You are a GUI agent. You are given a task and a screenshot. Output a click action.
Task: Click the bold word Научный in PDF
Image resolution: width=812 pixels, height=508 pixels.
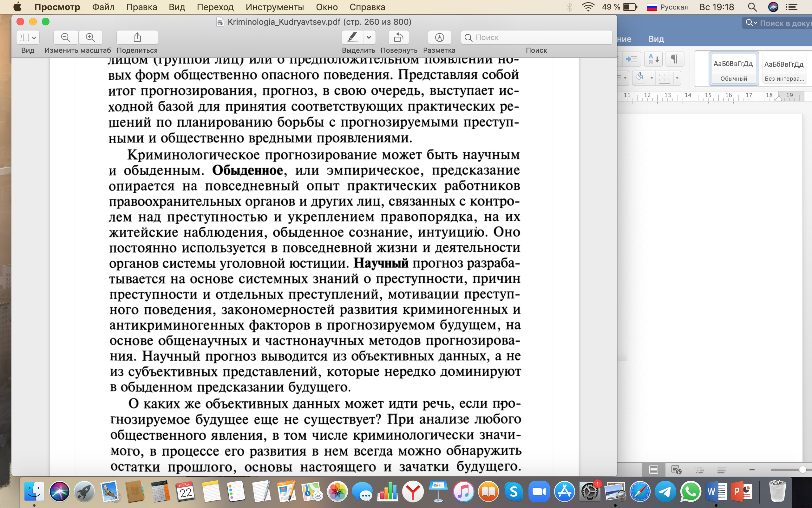click(381, 263)
